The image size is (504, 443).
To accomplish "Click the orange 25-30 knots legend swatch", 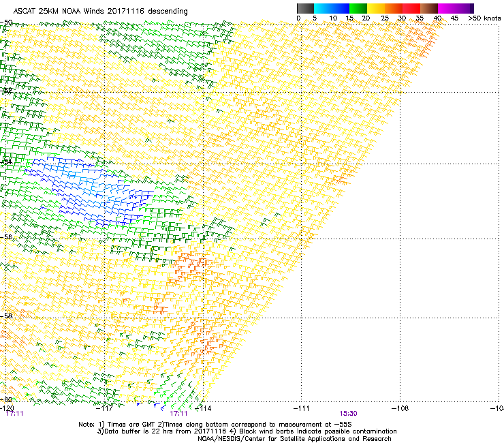I will tap(394, 8).
